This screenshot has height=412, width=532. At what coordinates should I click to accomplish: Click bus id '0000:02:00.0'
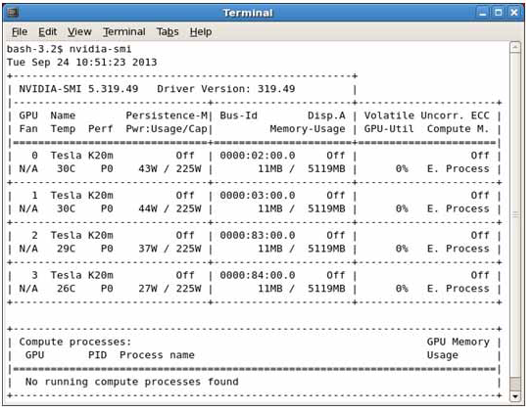point(258,156)
